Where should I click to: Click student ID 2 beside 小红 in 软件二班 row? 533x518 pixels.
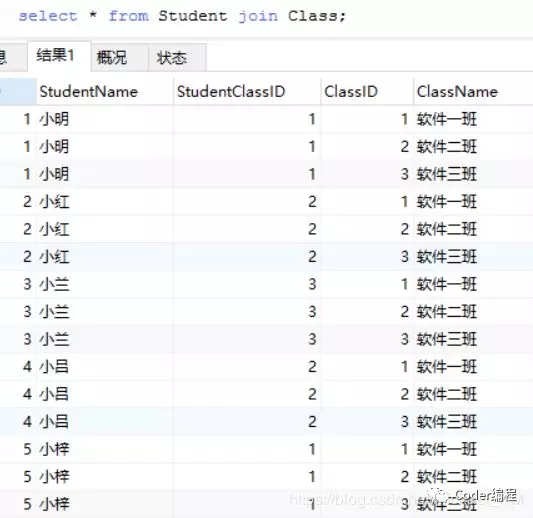coord(27,229)
